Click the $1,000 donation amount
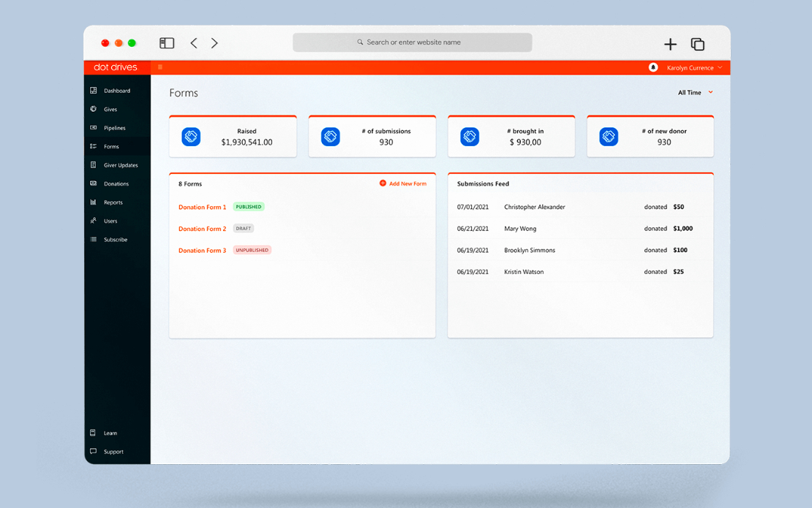The height and width of the screenshot is (508, 812). (x=683, y=229)
